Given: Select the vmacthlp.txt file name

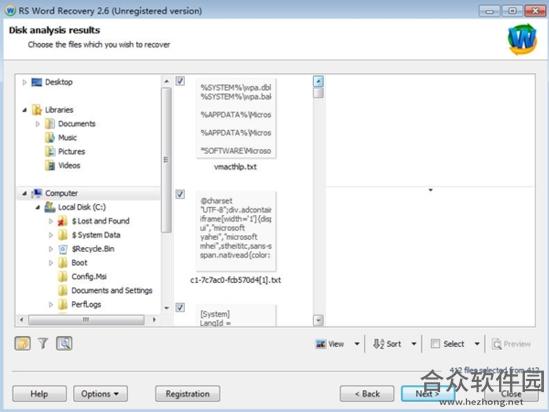Looking at the screenshot, I should (x=235, y=167).
